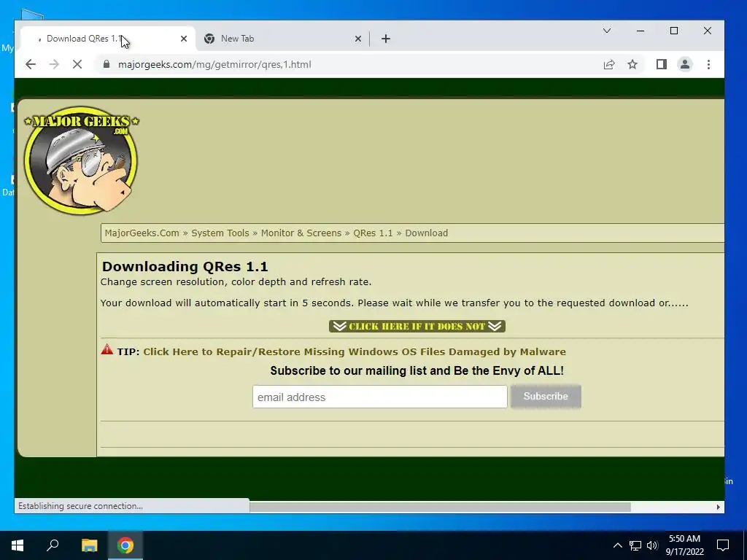Click the address bar URL
Image resolution: width=747 pixels, height=560 pixels.
click(x=214, y=64)
